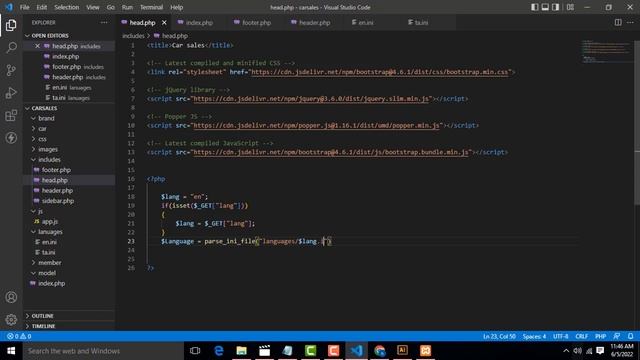Image resolution: width=640 pixels, height=360 pixels.
Task: Toggle bottom panel layout icon
Action: (545, 7)
